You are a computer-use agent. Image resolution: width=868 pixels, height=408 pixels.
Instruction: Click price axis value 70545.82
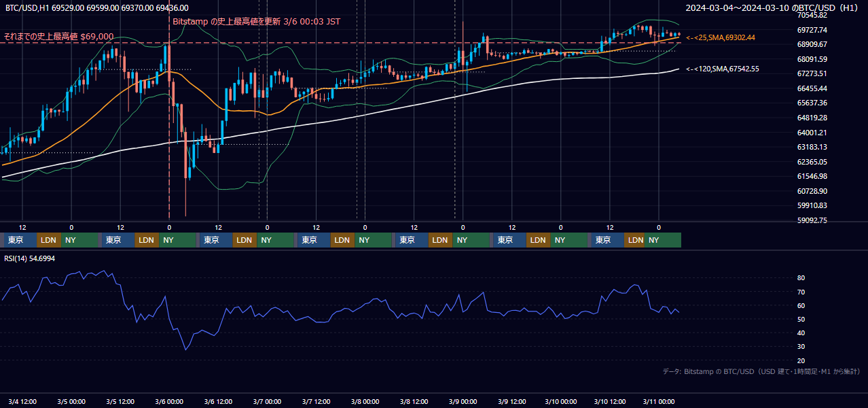(812, 15)
